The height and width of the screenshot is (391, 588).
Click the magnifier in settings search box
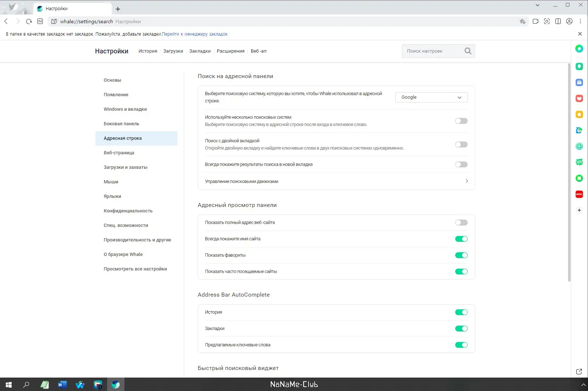click(468, 51)
